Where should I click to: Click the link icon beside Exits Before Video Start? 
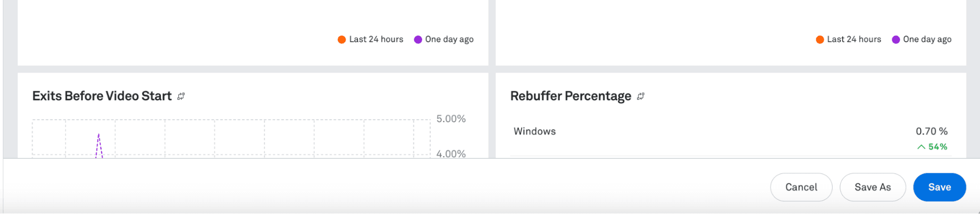click(181, 96)
